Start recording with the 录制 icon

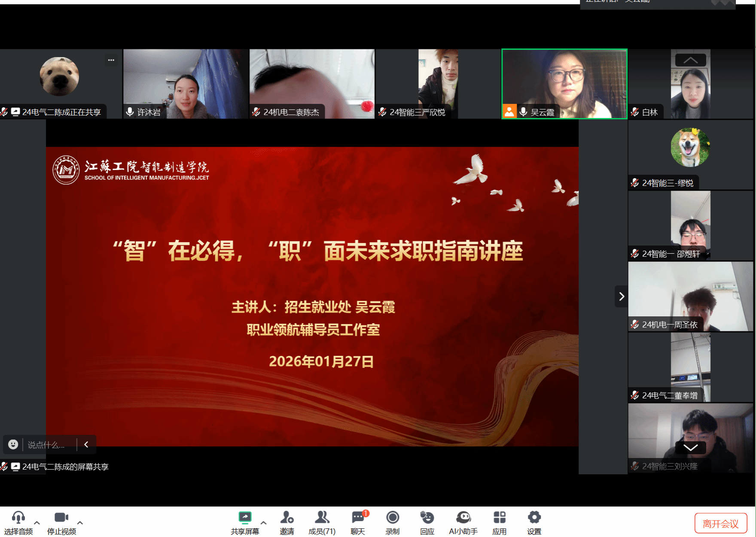392,518
